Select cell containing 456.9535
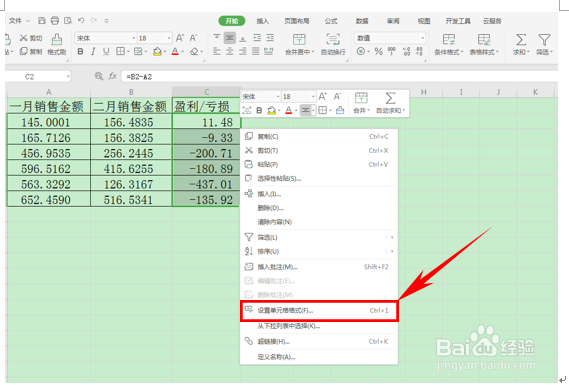Image resolution: width=569 pixels, height=385 pixels. click(x=49, y=153)
